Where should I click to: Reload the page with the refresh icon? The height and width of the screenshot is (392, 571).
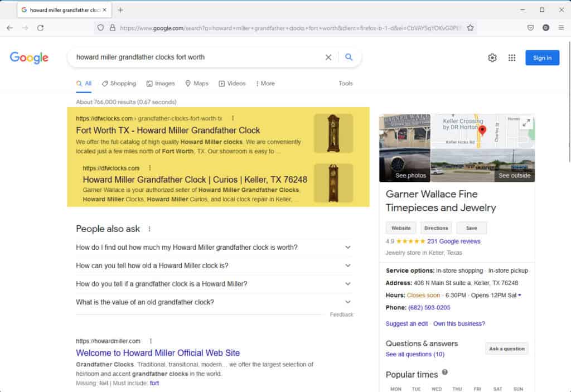[40, 28]
